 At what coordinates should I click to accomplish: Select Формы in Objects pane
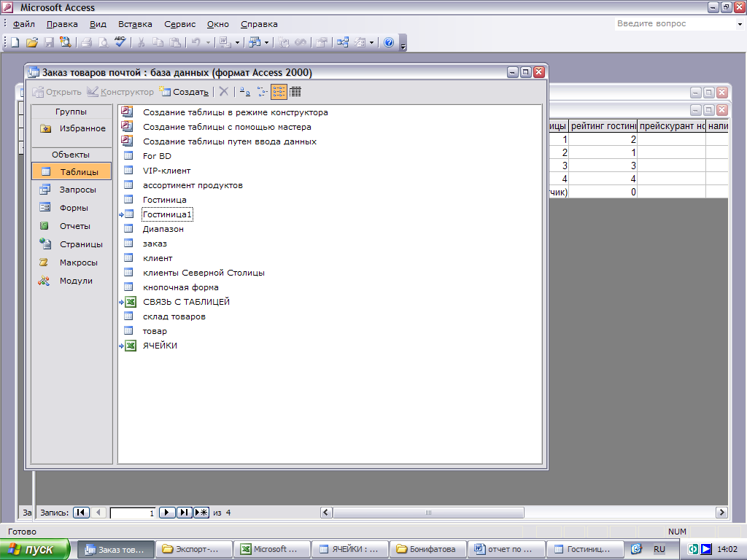[x=71, y=208]
